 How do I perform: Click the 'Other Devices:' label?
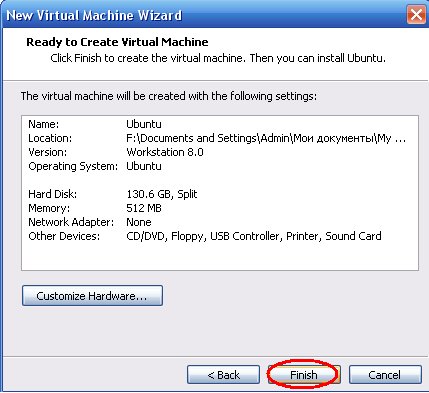click(64, 236)
